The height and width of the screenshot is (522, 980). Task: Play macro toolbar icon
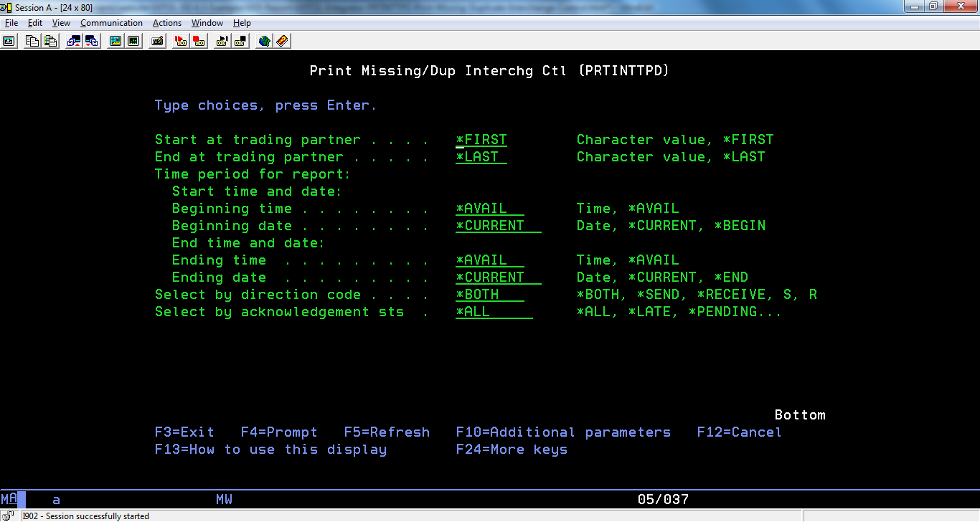pyautogui.click(x=222, y=41)
